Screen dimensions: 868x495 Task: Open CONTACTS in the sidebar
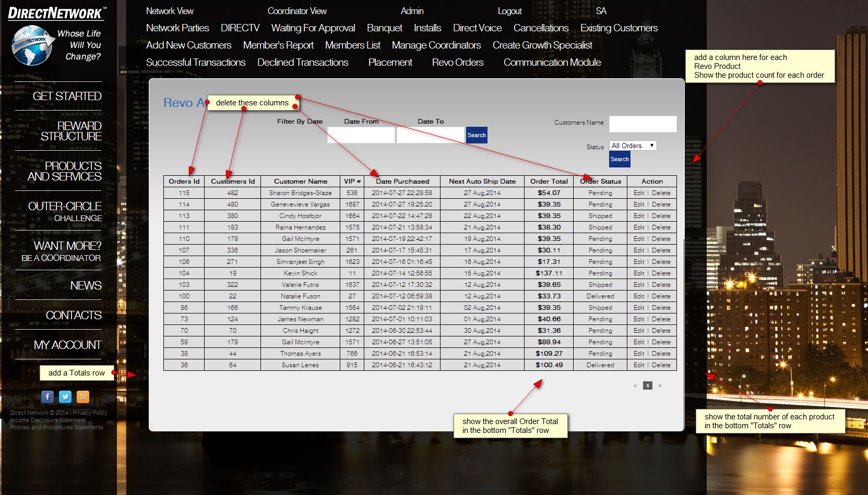click(x=74, y=316)
